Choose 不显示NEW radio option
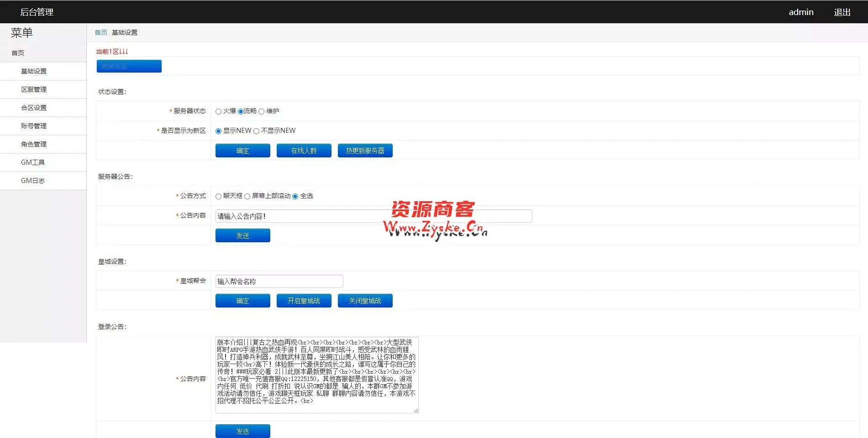The image size is (868, 438). point(256,131)
